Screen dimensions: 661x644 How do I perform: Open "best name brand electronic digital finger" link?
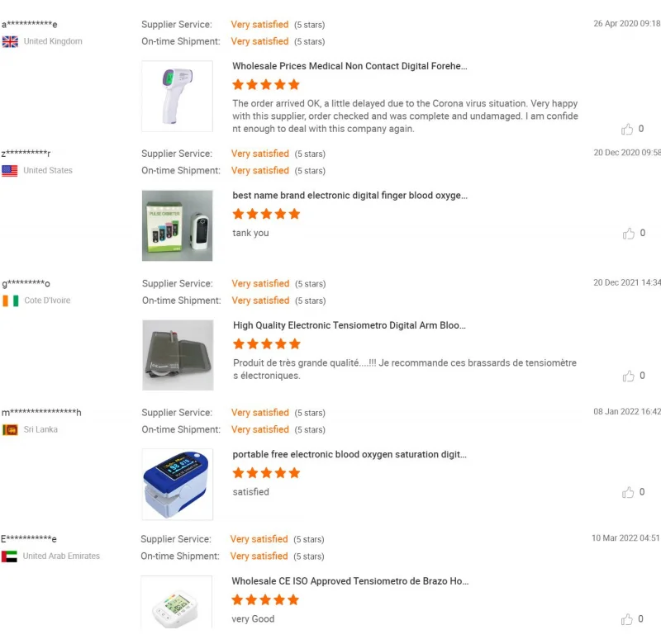(x=350, y=196)
